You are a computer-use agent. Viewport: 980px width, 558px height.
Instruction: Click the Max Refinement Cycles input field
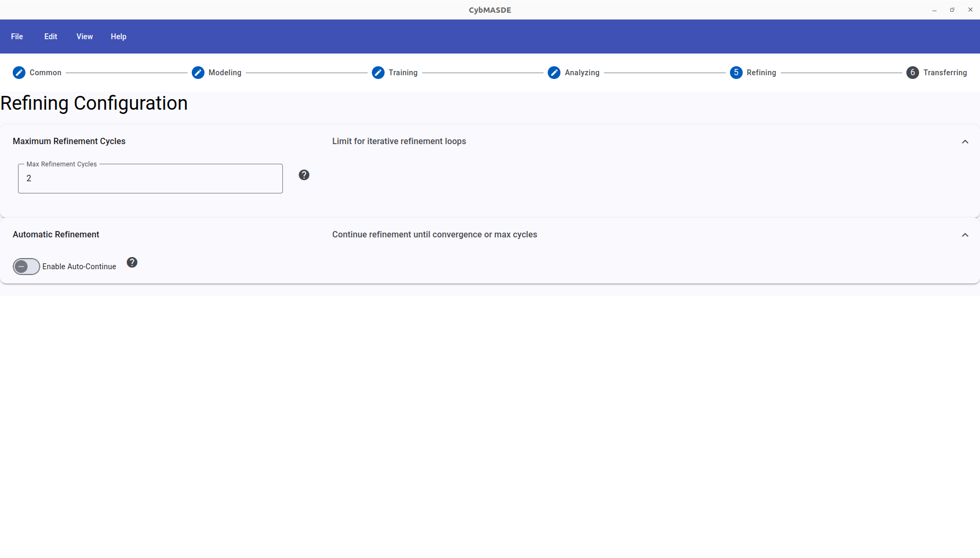tap(150, 179)
